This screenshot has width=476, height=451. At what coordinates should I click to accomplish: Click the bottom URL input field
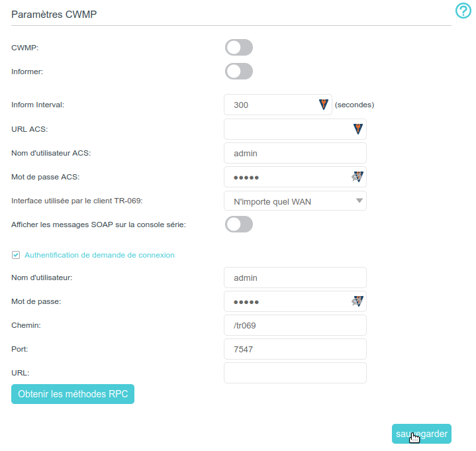click(295, 373)
